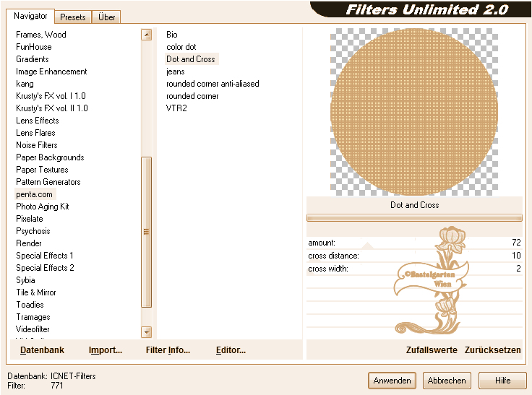
Task: Cancel with the Abbrechen button
Action: tap(447, 381)
